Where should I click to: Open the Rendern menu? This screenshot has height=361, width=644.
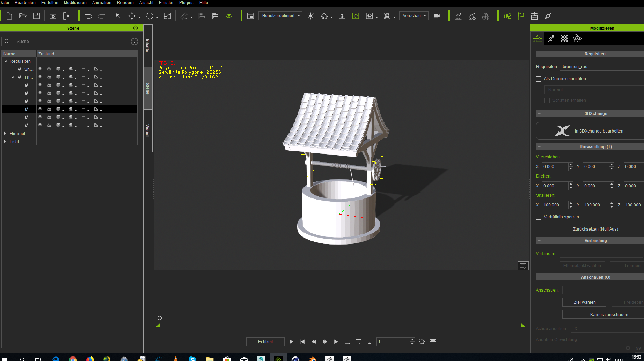click(x=125, y=3)
